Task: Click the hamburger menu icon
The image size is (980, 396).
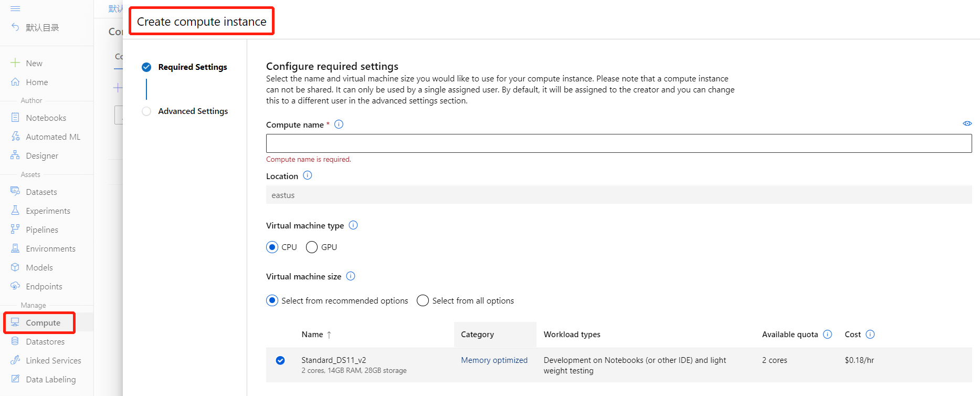Action: [x=15, y=8]
